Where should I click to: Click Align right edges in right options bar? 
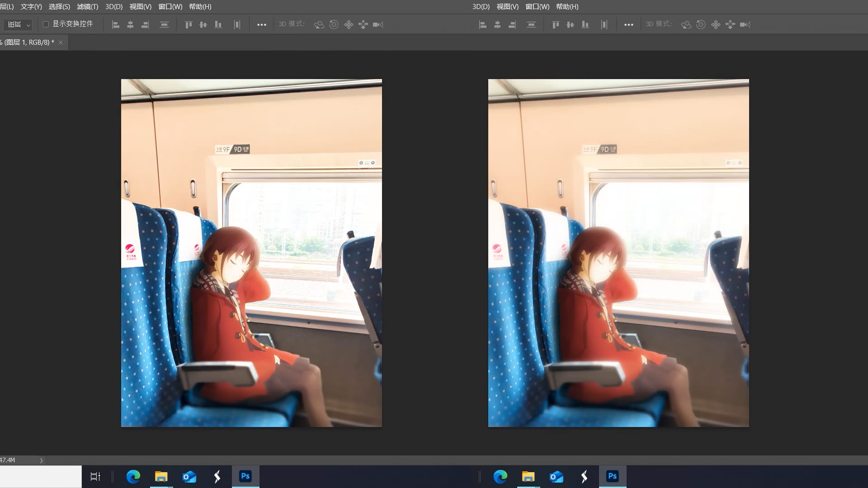click(x=512, y=25)
